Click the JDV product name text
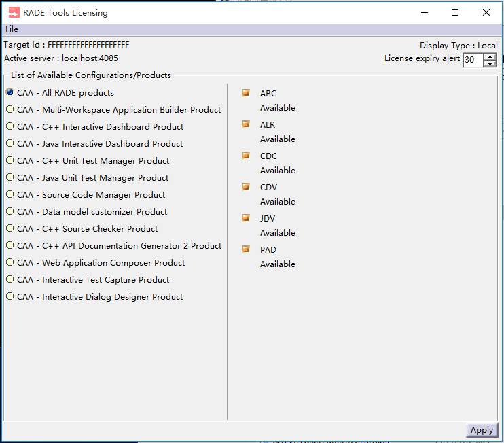504x443 pixels. click(x=268, y=219)
